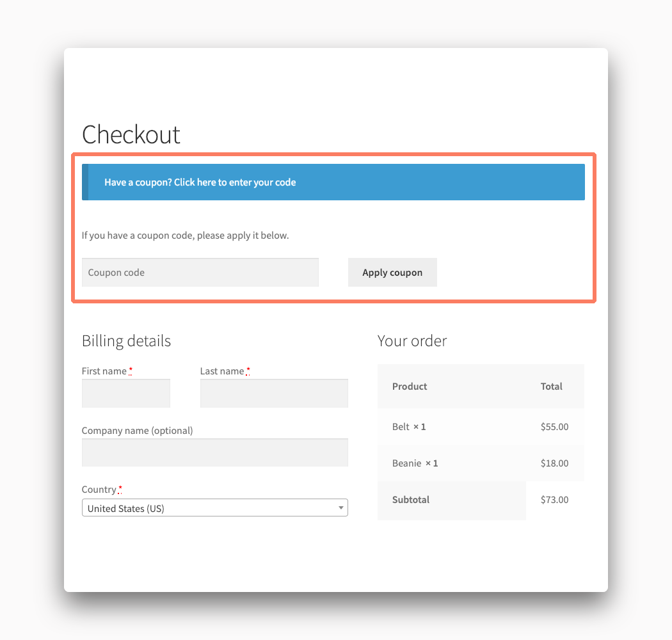The width and height of the screenshot is (672, 640).
Task: Click inside the Coupon code field
Action: [x=200, y=272]
